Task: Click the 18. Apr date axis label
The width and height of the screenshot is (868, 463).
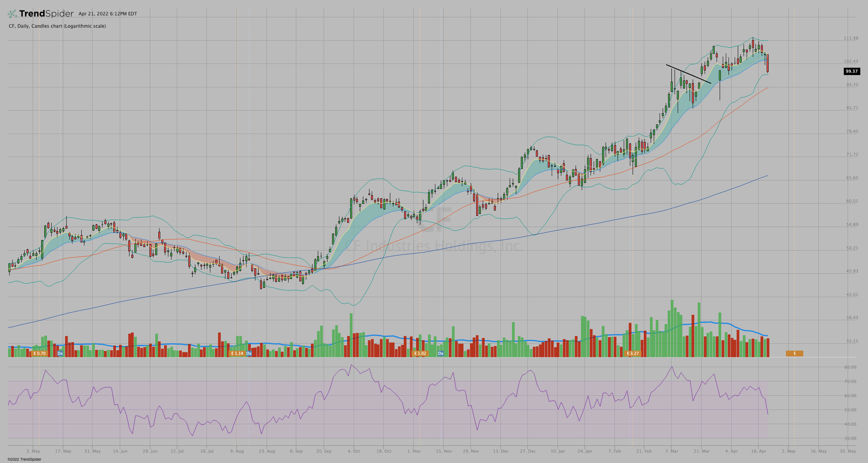Action: pyautogui.click(x=758, y=451)
